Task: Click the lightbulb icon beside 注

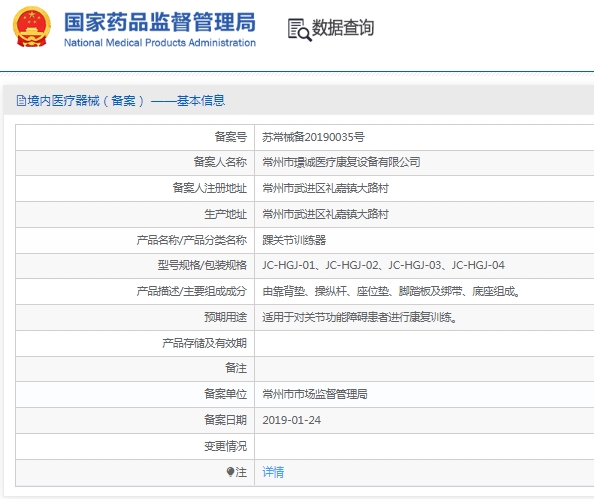Action: point(230,472)
